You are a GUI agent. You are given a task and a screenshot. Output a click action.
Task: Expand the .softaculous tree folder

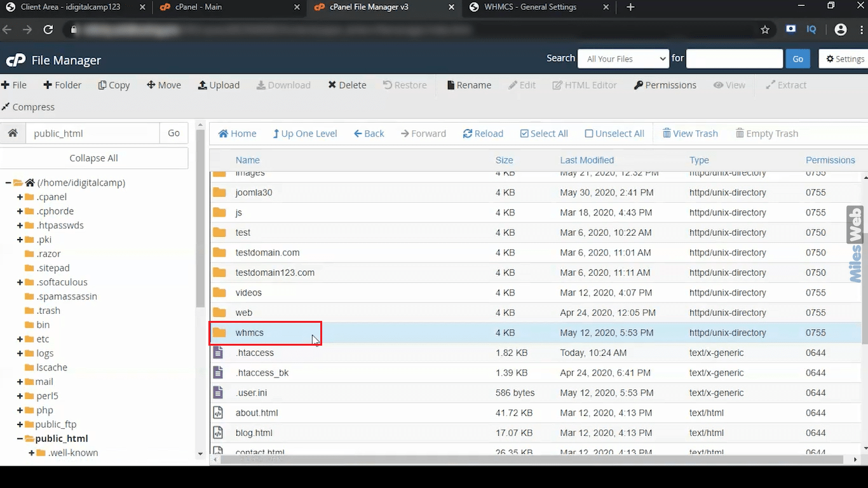tap(20, 282)
